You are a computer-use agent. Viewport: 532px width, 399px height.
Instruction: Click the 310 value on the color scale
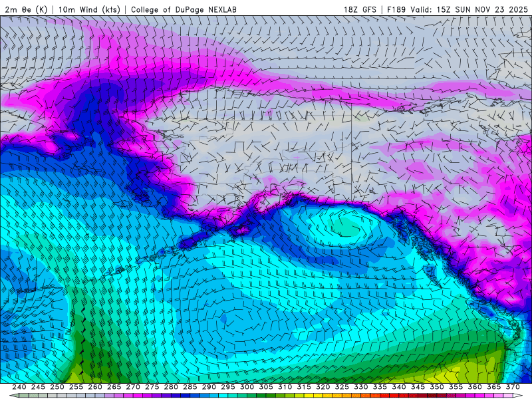pos(285,387)
